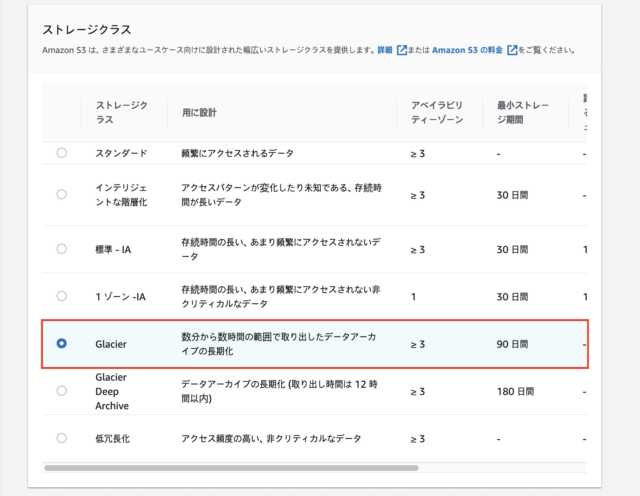Screen dimensions: 640x496
Task: Open the Amazon S3 の料金 link
Action: pos(467,50)
